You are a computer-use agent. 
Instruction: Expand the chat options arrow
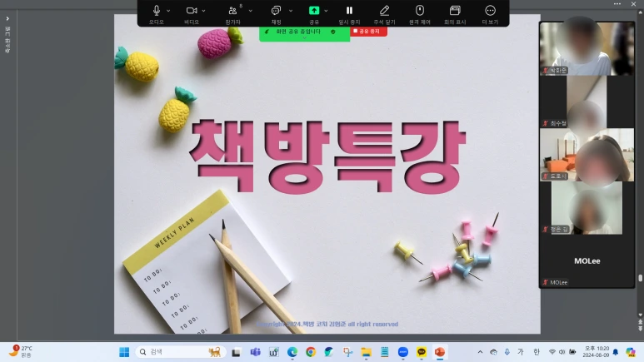click(x=291, y=11)
